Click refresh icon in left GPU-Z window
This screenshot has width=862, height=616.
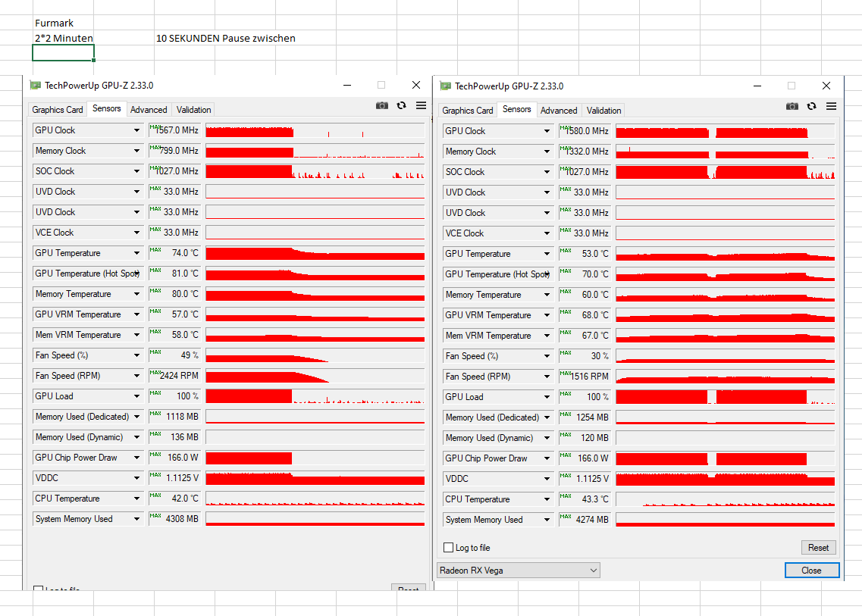(x=401, y=105)
